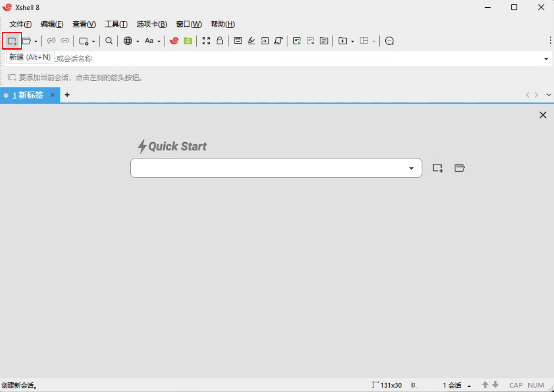Image resolution: width=554 pixels, height=392 pixels.
Task: Select the 1 新标签 tab
Action: (x=28, y=95)
